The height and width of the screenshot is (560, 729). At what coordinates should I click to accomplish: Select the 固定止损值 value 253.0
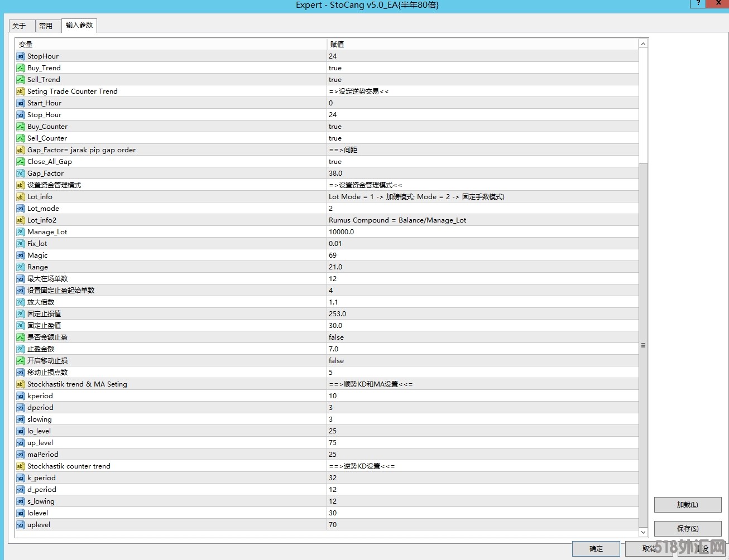click(x=483, y=314)
